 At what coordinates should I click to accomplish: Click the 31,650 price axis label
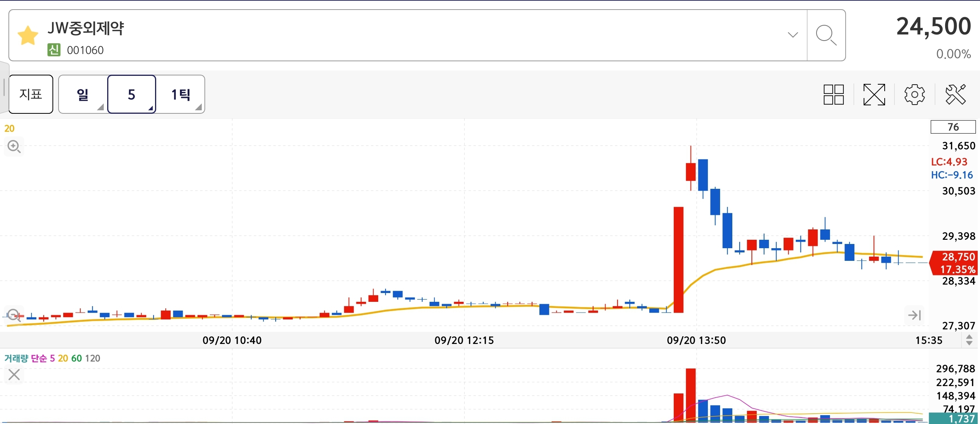click(959, 146)
